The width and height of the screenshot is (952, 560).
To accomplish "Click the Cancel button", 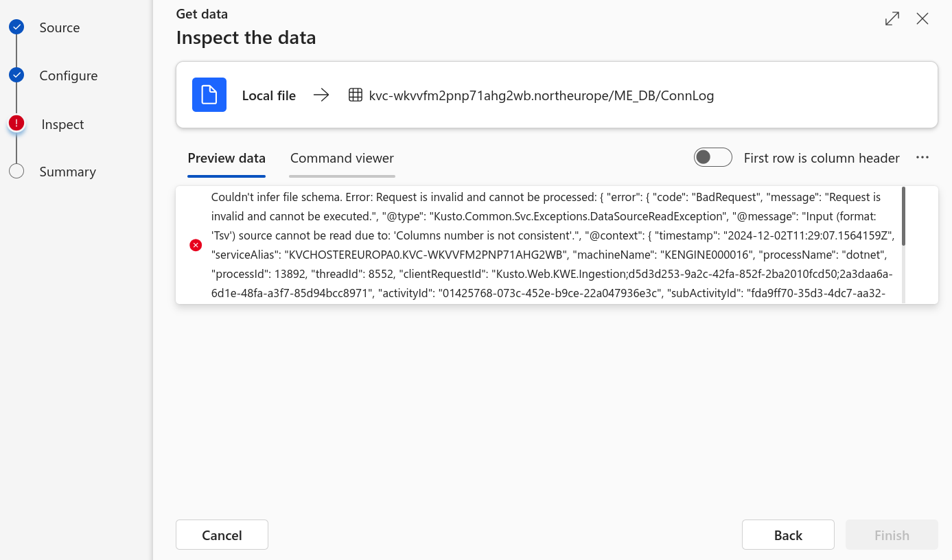I will [222, 535].
